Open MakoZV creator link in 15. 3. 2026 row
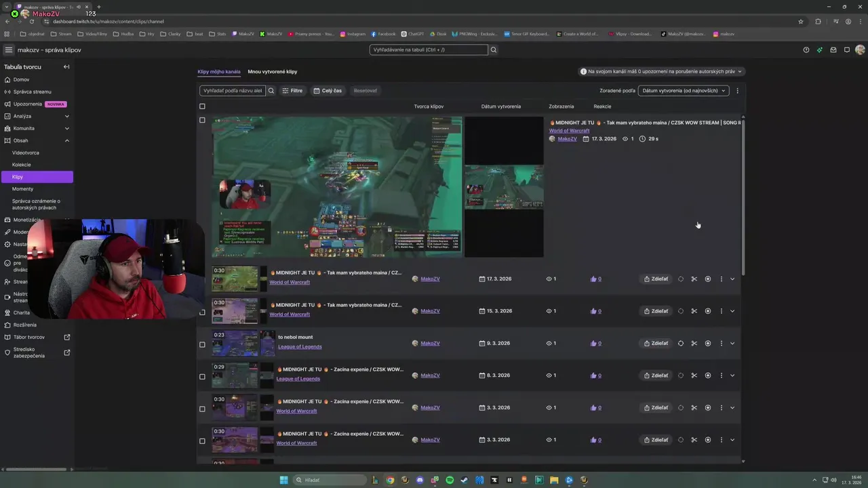Screen dimensions: 868x488 [430, 311]
